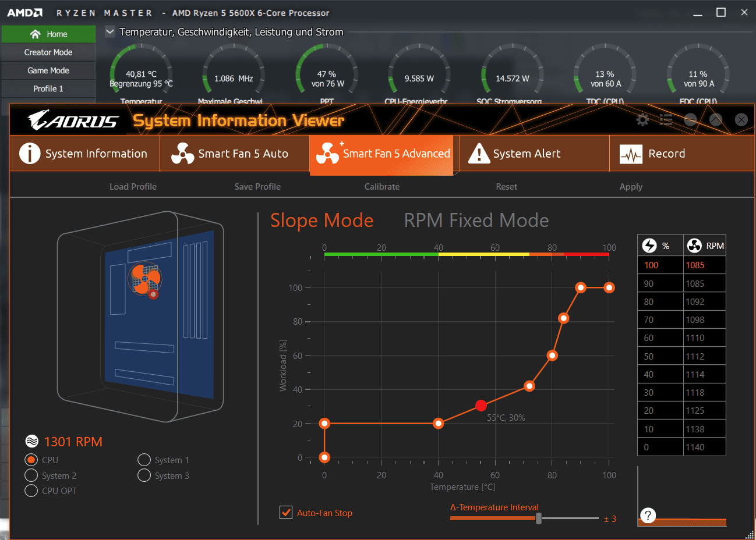The height and width of the screenshot is (540, 756).
Task: Click the AORUS logo
Action: point(73,120)
